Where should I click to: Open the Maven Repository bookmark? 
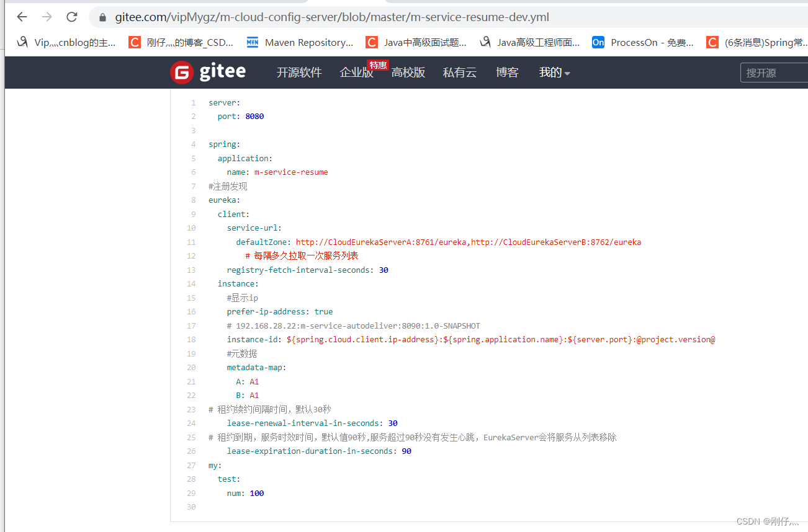click(x=300, y=42)
